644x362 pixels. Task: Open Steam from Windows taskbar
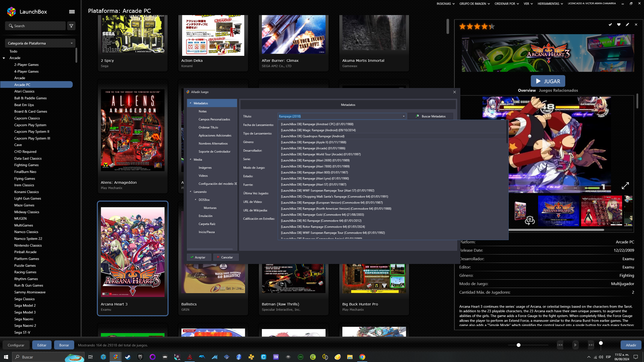(x=128, y=357)
